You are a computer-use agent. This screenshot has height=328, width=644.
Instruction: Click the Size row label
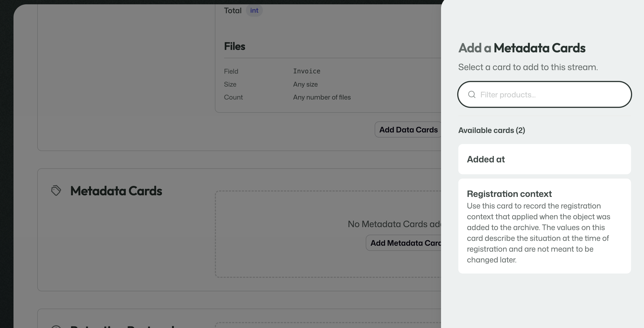pyautogui.click(x=230, y=84)
